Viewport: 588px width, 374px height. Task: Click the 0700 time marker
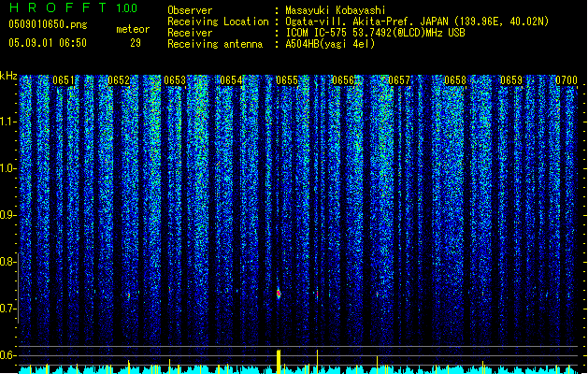click(x=566, y=80)
